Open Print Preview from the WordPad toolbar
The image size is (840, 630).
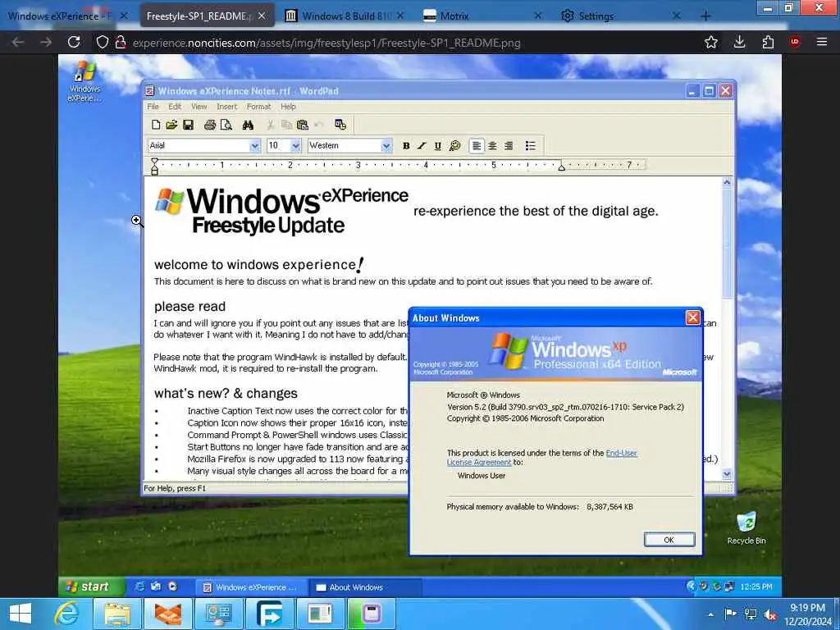[226, 125]
